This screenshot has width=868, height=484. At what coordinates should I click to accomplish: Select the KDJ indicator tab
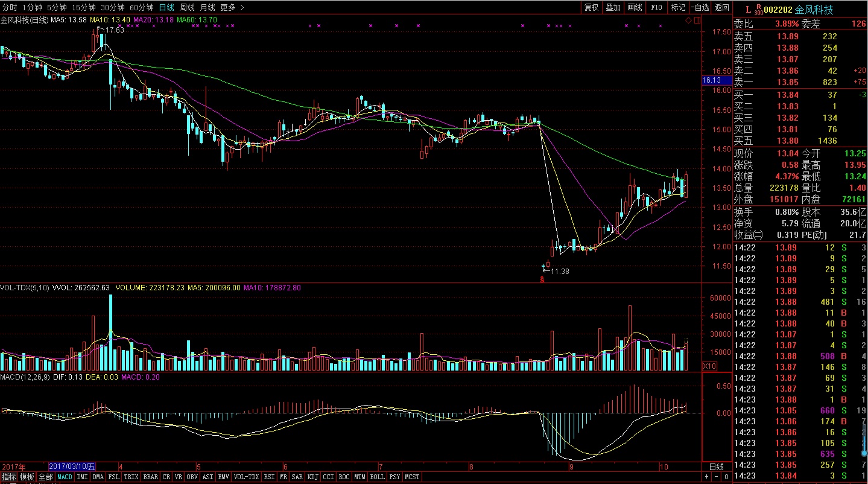tap(312, 477)
